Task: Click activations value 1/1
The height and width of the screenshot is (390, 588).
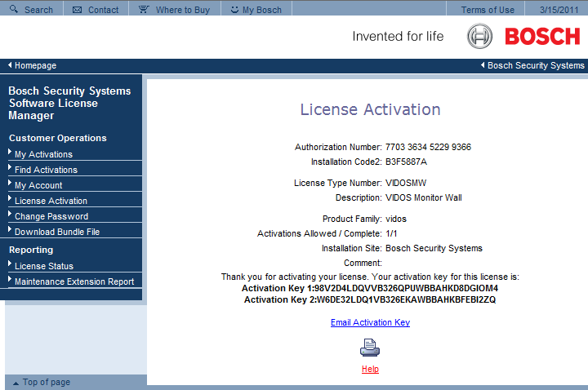Action: pos(391,233)
